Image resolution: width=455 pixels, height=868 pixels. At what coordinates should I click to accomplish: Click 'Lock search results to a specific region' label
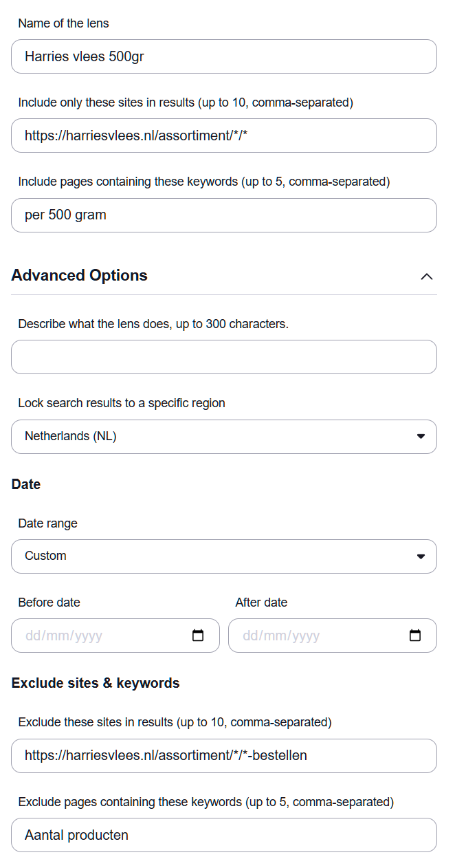(x=122, y=403)
